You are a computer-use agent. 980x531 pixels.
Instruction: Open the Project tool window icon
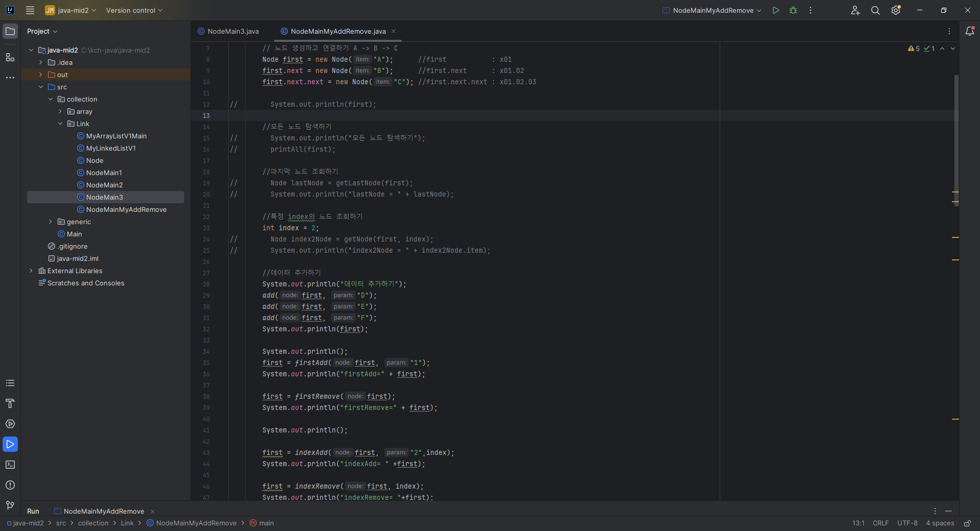[10, 31]
